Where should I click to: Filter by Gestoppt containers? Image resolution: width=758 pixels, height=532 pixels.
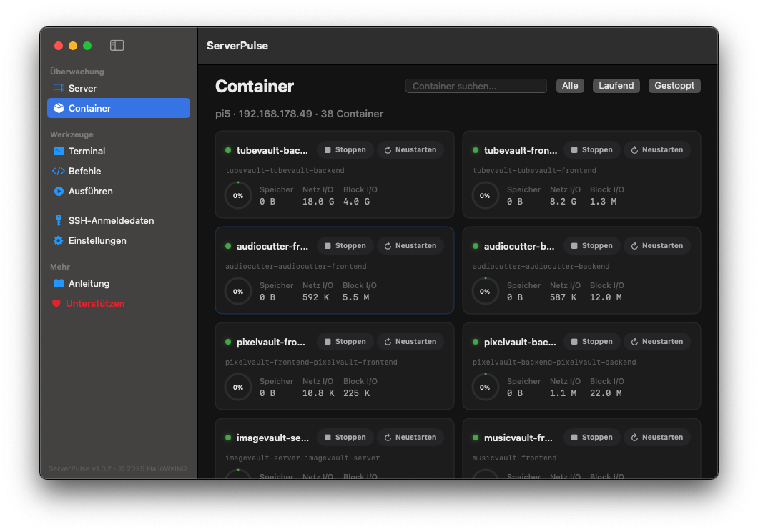(674, 86)
